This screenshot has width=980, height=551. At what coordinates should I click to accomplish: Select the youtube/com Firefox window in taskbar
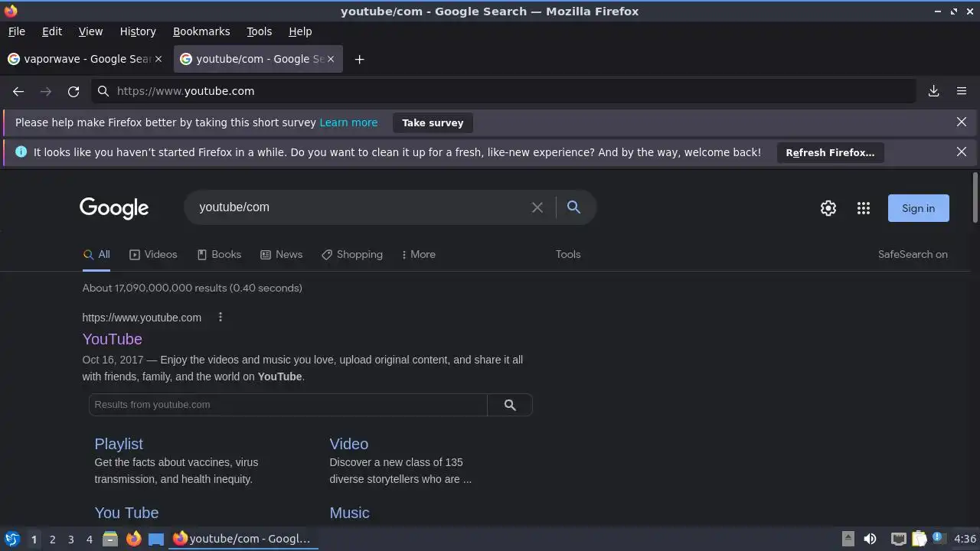243,539
